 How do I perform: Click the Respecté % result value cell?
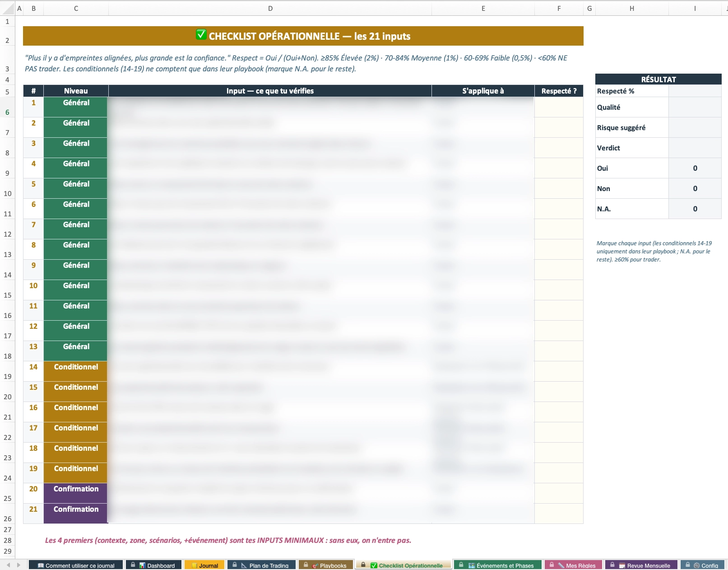695,91
